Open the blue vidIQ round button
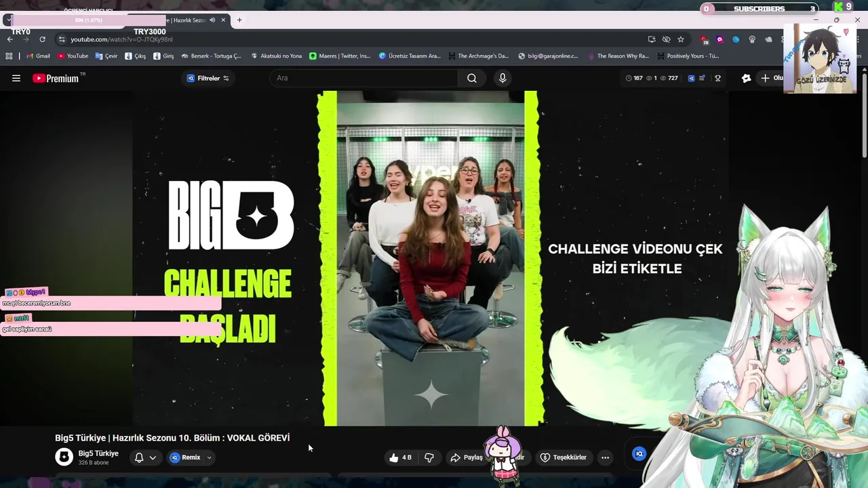Viewport: 868px width, 488px height. click(x=639, y=454)
